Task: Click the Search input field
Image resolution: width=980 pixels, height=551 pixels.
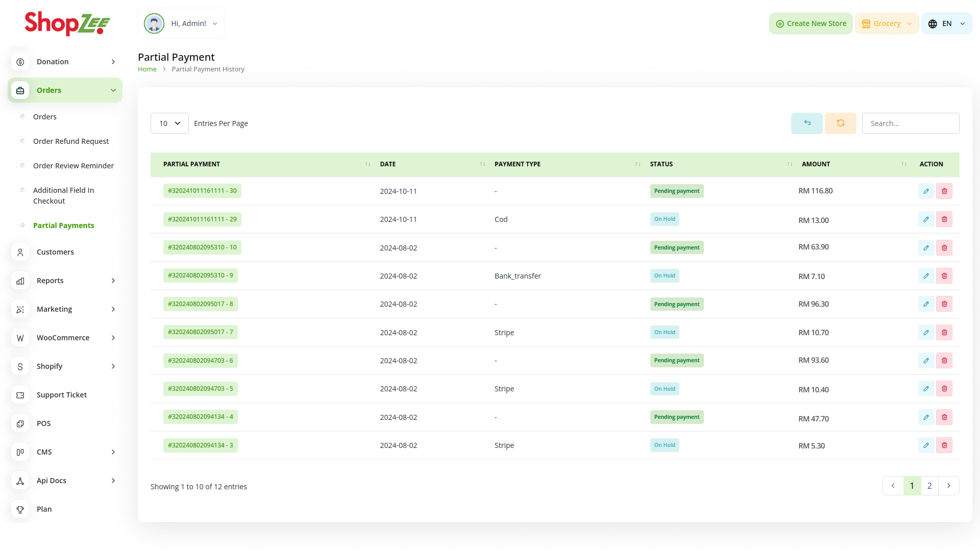Action: [910, 123]
